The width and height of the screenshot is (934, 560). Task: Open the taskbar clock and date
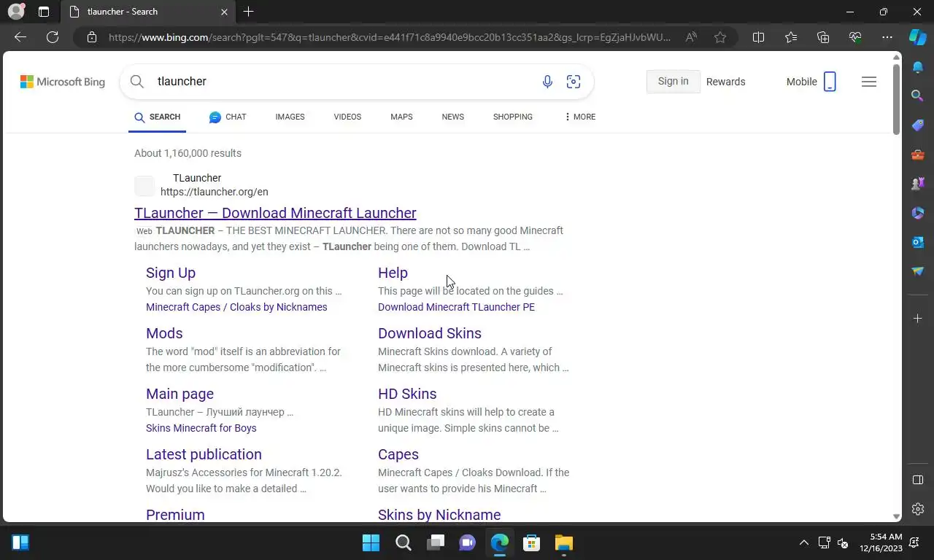pyautogui.click(x=881, y=542)
